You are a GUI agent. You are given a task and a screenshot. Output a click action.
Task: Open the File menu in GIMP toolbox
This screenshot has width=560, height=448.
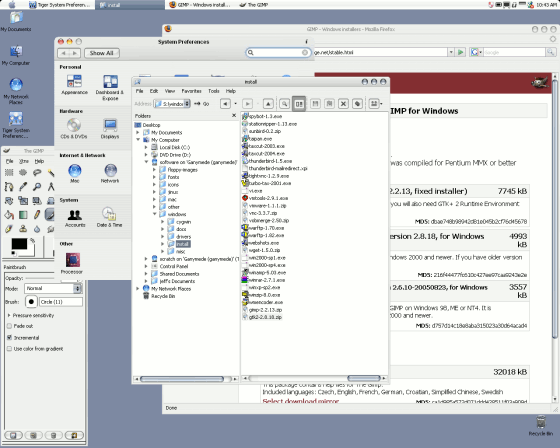coord(10,161)
